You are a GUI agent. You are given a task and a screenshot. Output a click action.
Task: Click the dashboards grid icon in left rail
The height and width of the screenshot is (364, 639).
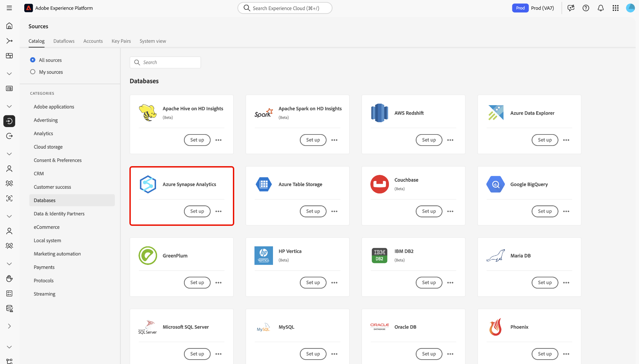coord(9,56)
